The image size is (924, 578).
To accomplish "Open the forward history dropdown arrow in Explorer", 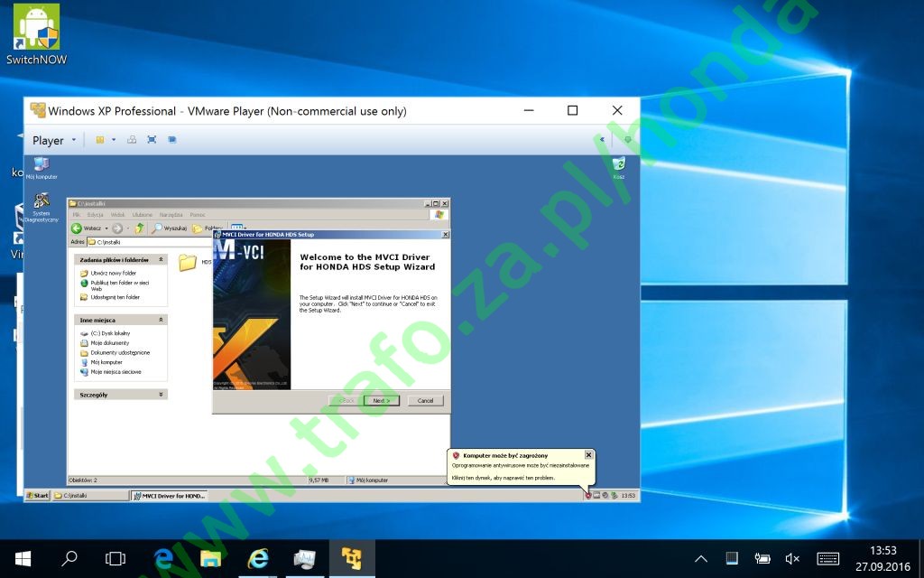I will [127, 228].
